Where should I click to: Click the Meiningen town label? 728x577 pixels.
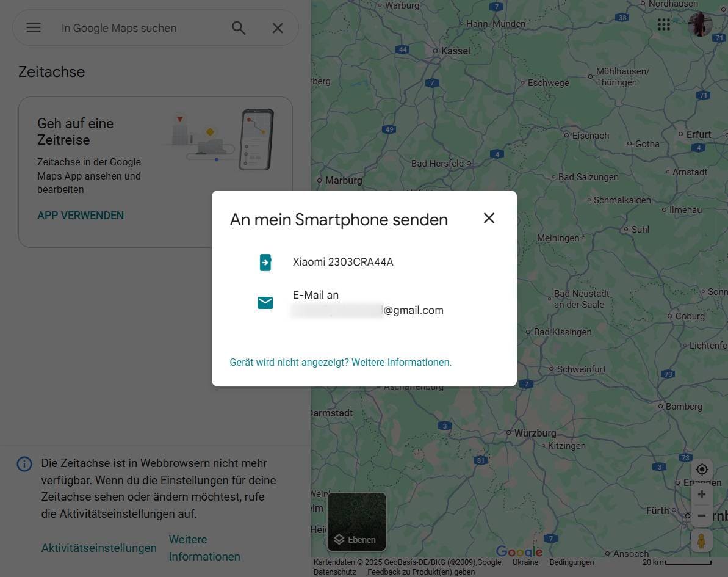[x=558, y=238]
